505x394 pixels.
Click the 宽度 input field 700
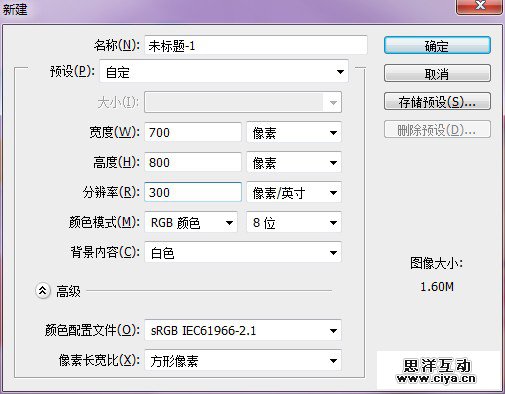click(x=193, y=132)
